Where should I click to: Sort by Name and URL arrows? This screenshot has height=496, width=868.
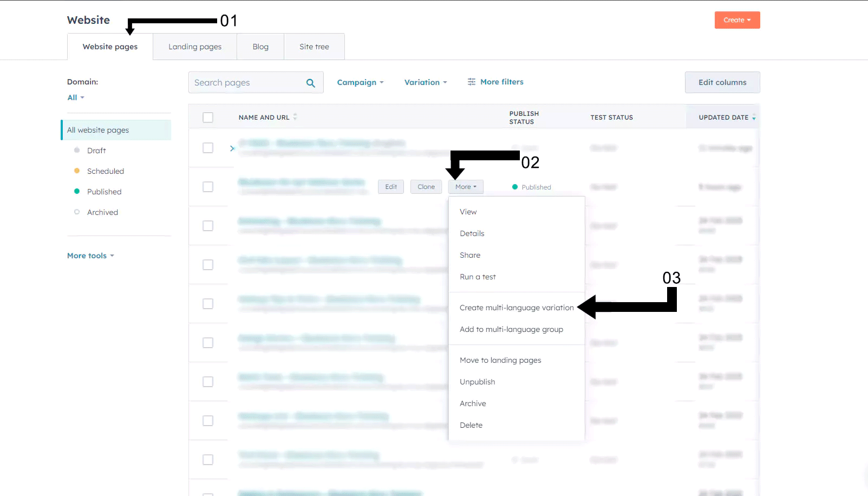[295, 117]
